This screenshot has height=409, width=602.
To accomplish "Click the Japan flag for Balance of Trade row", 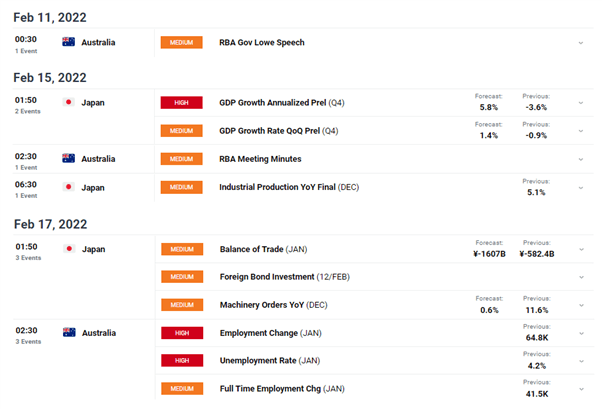I will pos(69,249).
